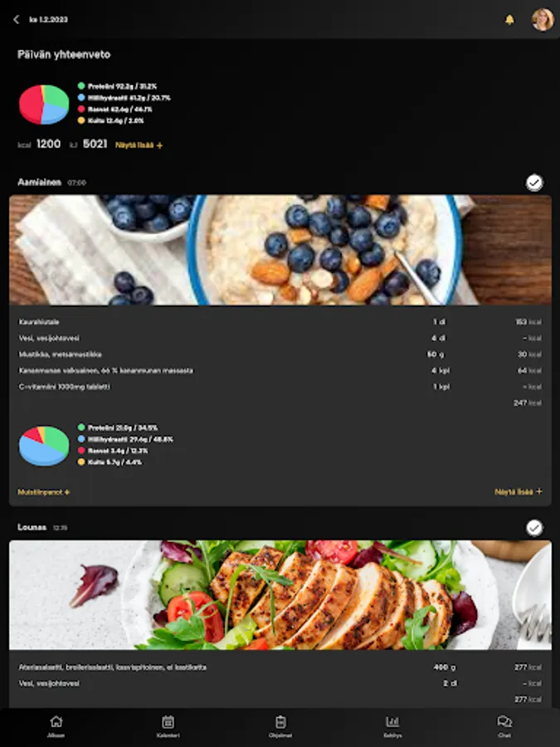The height and width of the screenshot is (747, 560).
Task: Open the user profile avatar
Action: [543, 20]
